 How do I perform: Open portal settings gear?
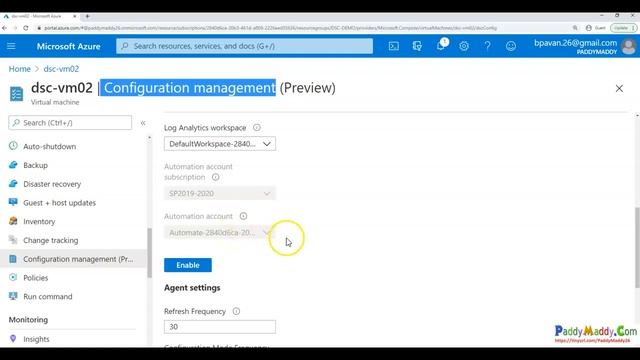[464, 46]
